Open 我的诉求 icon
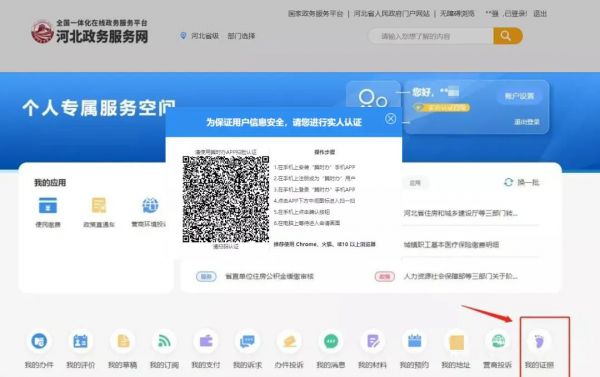Screen dimensions: 600x377 248,341
